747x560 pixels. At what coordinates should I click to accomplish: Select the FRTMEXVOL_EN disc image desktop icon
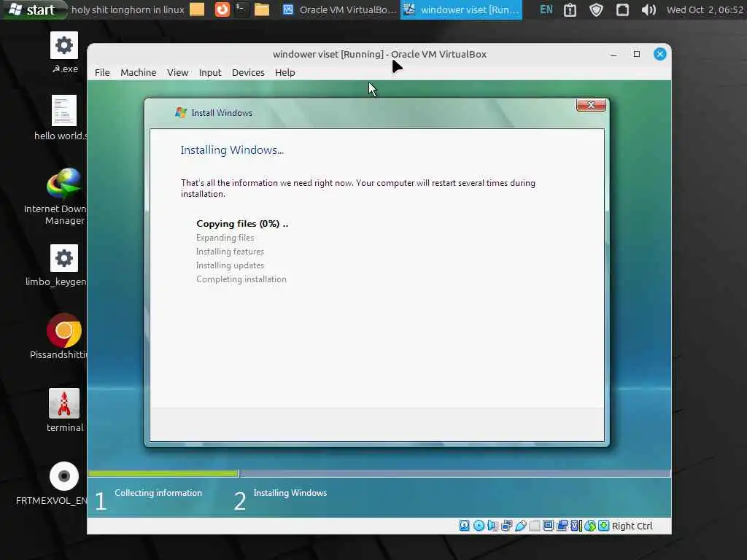pyautogui.click(x=64, y=476)
